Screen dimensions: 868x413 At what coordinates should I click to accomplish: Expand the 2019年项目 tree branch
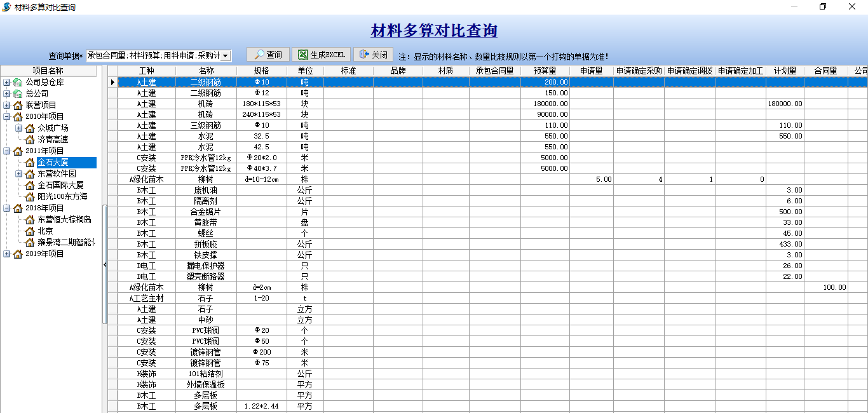coord(6,254)
